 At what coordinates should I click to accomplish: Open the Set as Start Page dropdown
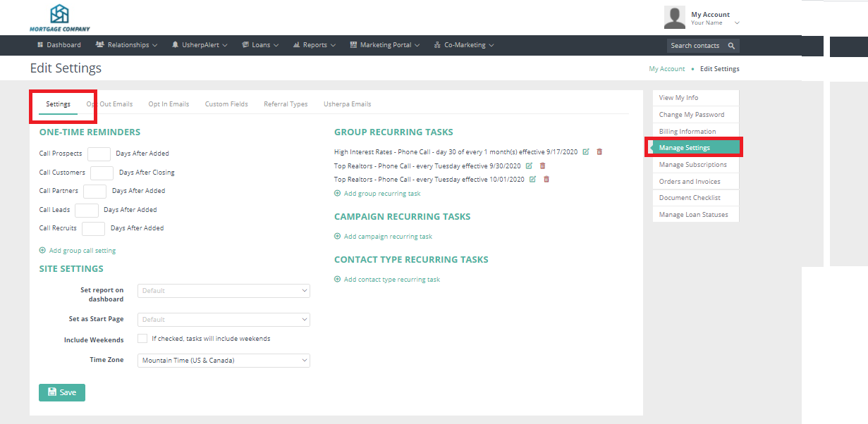tap(224, 320)
